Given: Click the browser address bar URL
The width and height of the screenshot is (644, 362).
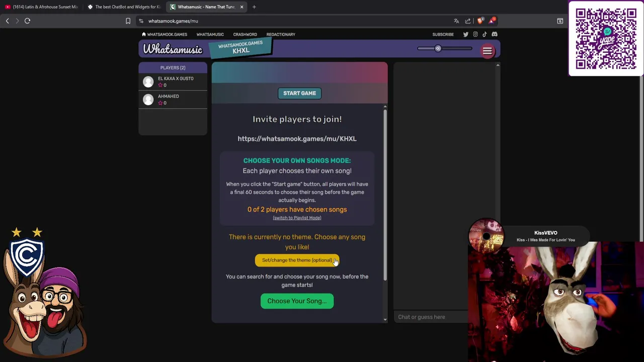Looking at the screenshot, I should [x=173, y=21].
